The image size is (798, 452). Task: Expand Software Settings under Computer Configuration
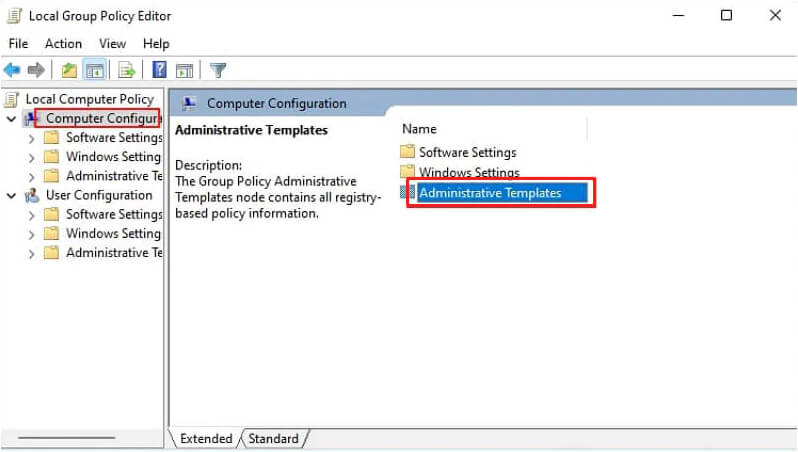point(32,138)
